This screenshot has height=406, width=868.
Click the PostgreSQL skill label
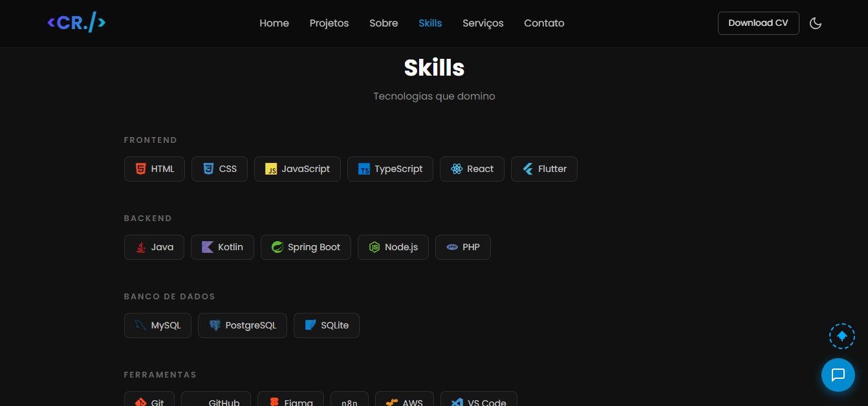tap(251, 326)
